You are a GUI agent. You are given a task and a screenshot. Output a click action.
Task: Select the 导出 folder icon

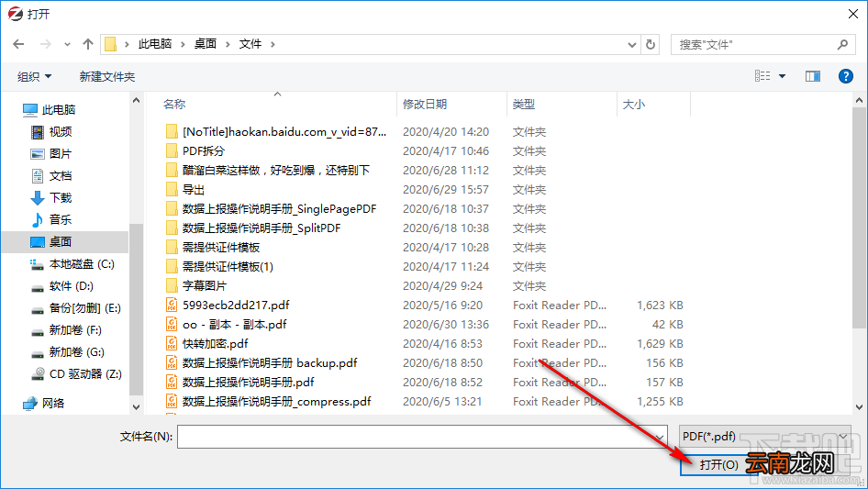coord(172,189)
